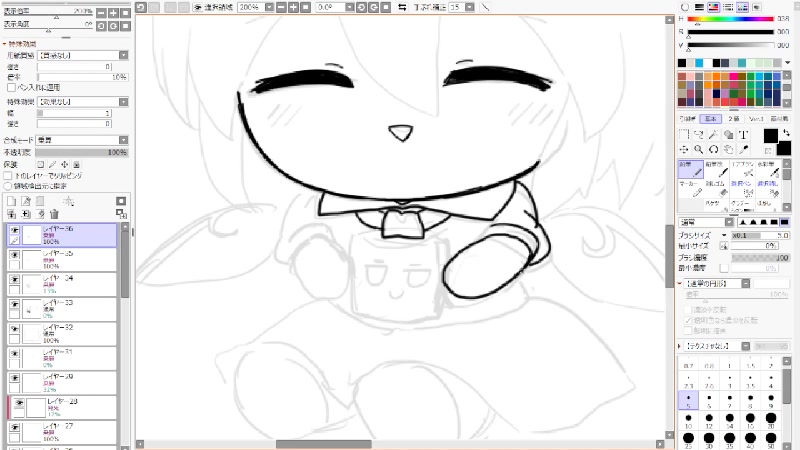The height and width of the screenshot is (450, 800).
Task: Swap foreground and background colors
Action: coord(785,134)
